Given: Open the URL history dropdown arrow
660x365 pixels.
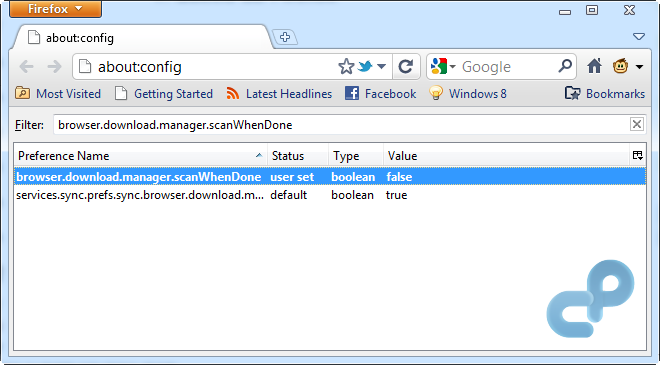Looking at the screenshot, I should click(x=381, y=67).
